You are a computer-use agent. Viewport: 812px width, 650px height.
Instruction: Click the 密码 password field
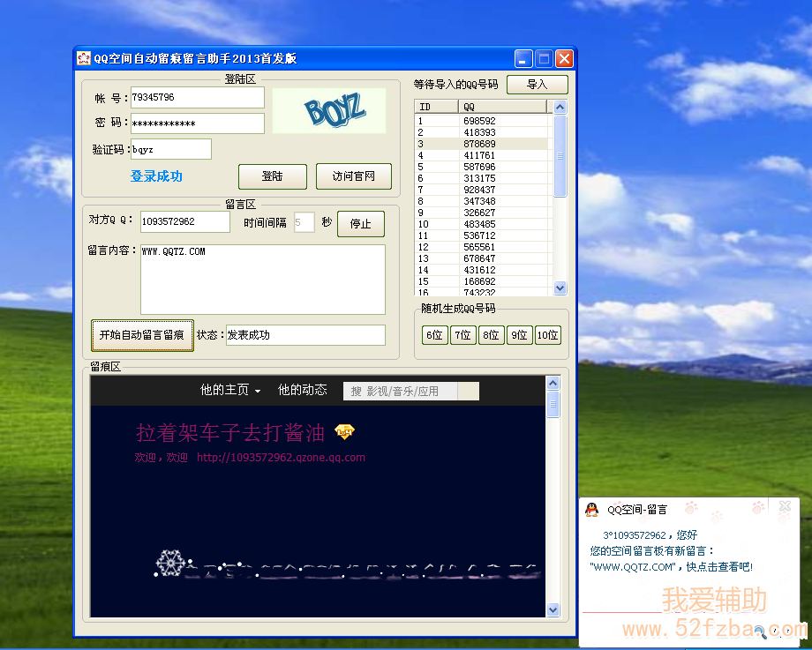coord(198,123)
